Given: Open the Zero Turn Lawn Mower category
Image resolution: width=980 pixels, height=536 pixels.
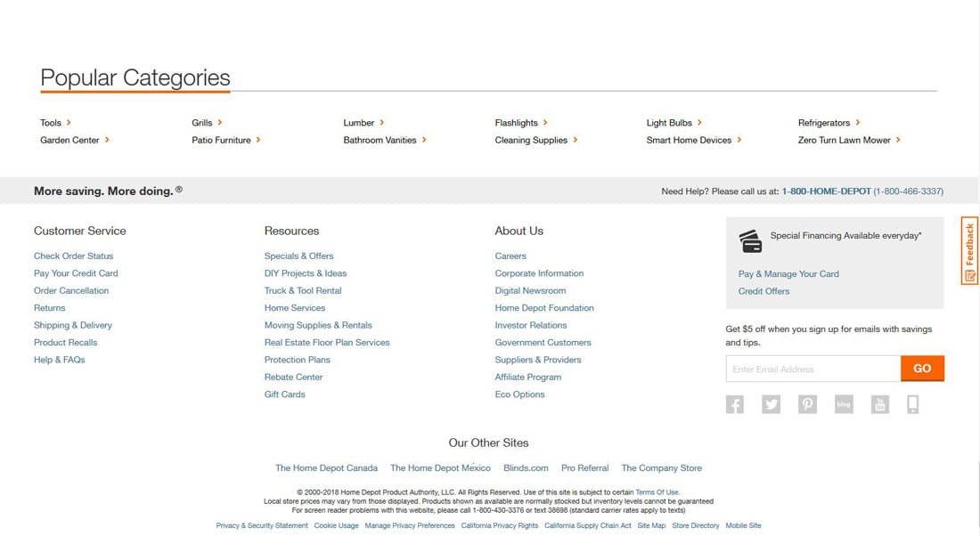Looking at the screenshot, I should tap(845, 140).
